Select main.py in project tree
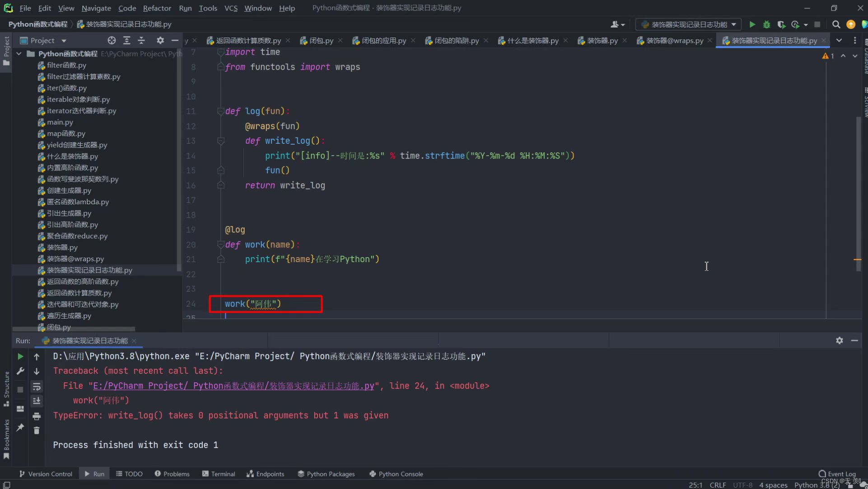The width and height of the screenshot is (868, 489). coord(60,122)
